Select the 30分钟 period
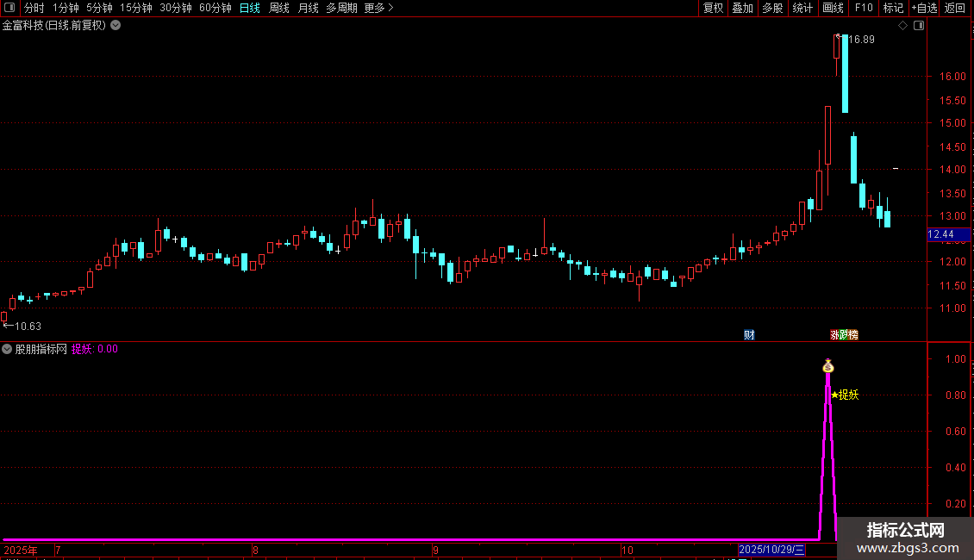 click(x=175, y=8)
